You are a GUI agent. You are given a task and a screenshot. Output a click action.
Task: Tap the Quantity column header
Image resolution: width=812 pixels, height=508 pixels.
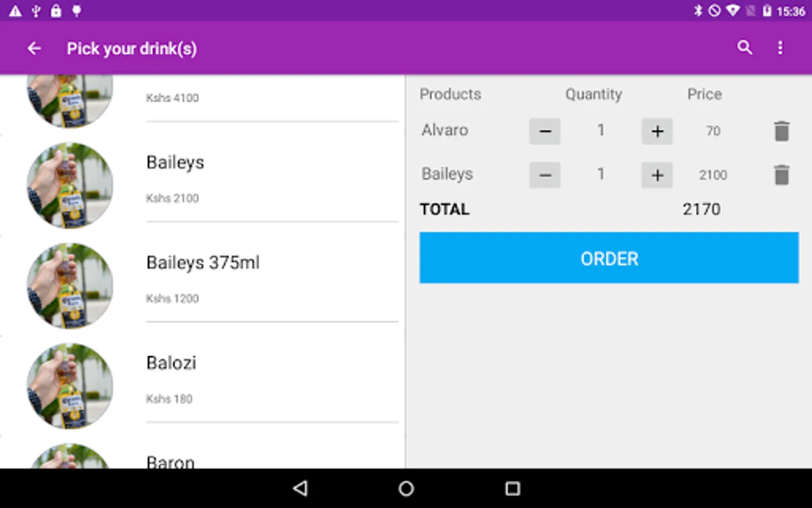point(594,94)
